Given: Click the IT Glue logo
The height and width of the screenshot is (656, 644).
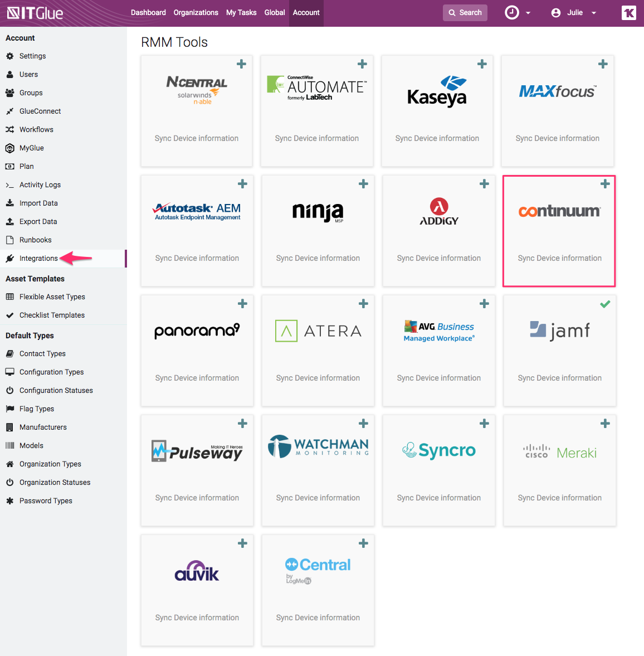Looking at the screenshot, I should pyautogui.click(x=35, y=13).
